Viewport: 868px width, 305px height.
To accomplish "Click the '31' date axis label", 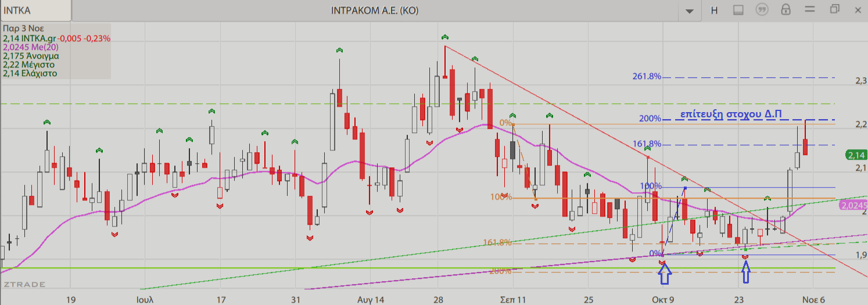I will coord(296,300).
